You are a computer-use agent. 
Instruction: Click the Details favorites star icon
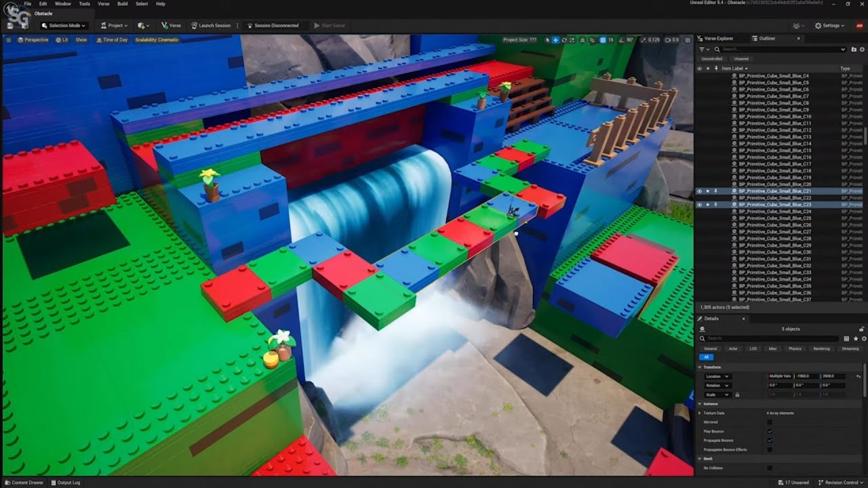[855, 338]
